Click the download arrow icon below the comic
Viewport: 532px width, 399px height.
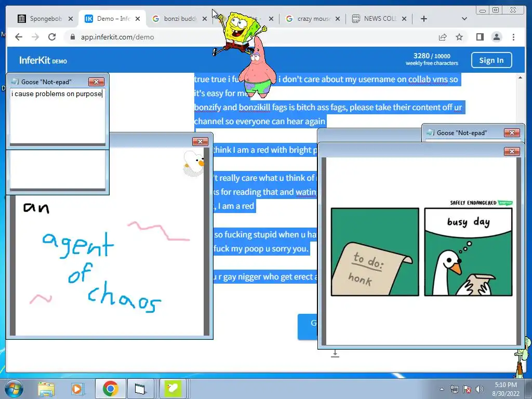click(335, 353)
